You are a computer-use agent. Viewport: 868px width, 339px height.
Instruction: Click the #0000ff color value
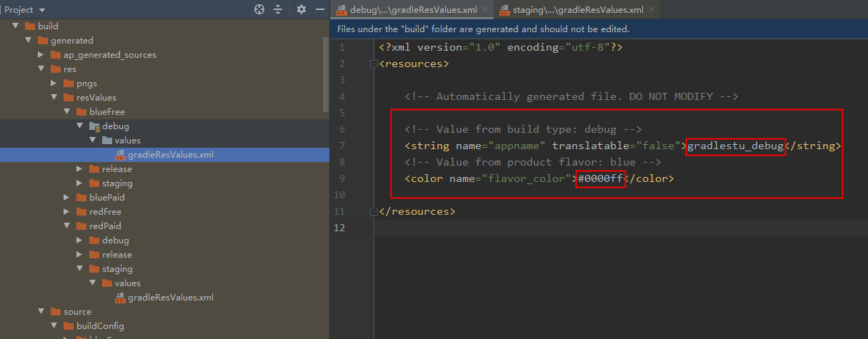pyautogui.click(x=600, y=178)
